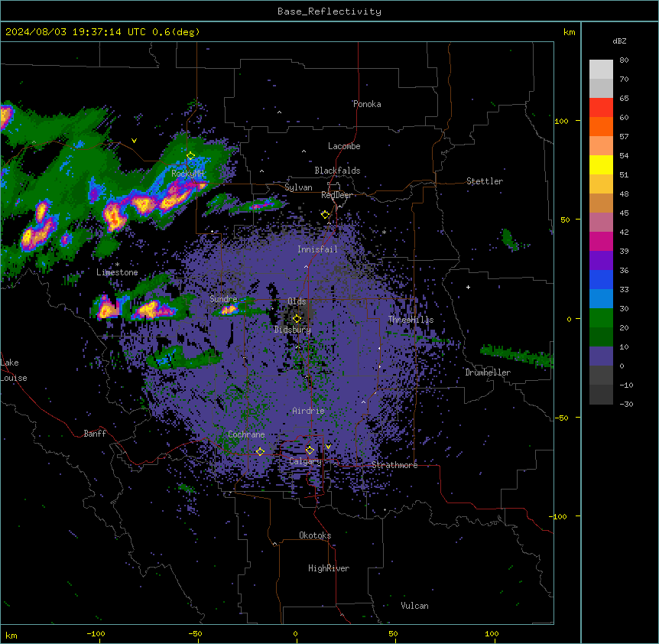Screen dimensions: 659x644
Task: Click the Vulcan town label
Action: pyautogui.click(x=415, y=606)
